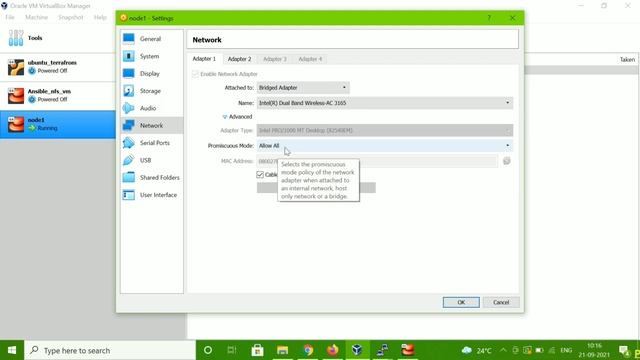The image size is (640, 360).
Task: Open Microsoft Store from taskbar
Action: [257, 350]
